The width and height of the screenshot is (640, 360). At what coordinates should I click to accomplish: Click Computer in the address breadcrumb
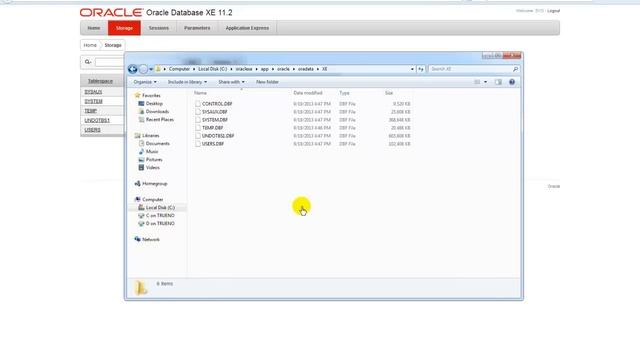coord(179,69)
